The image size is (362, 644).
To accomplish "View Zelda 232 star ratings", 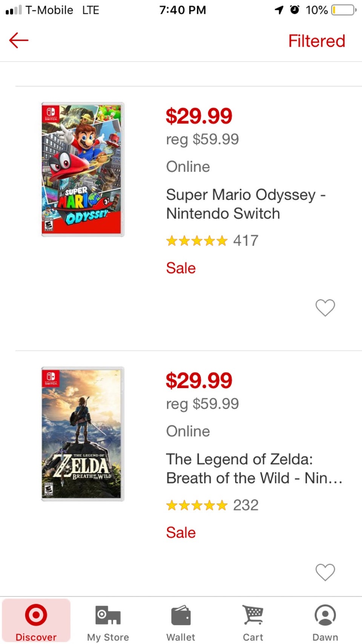I will coord(212,505).
